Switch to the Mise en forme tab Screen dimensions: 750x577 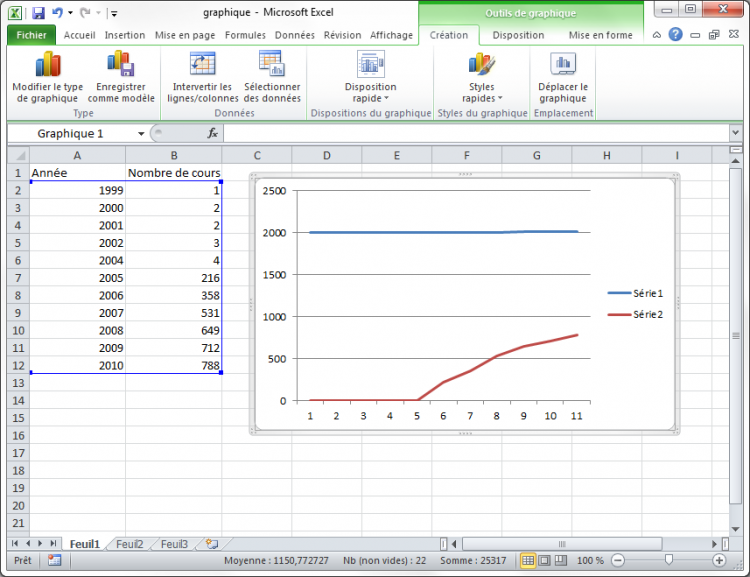(600, 35)
